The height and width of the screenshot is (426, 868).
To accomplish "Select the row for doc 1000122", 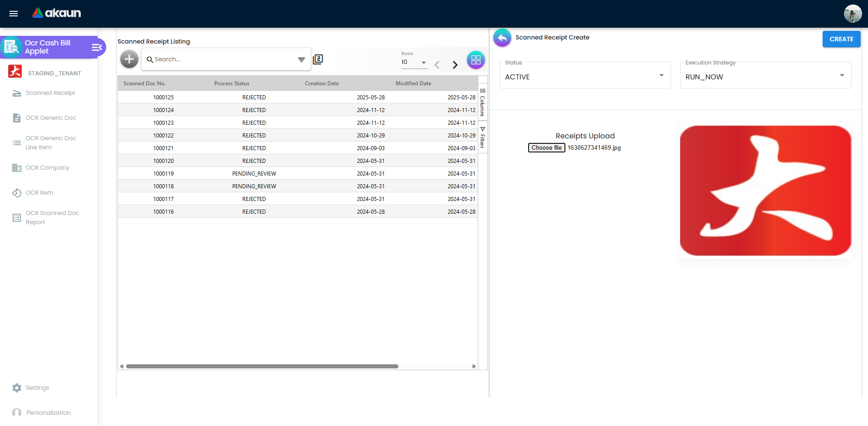I will [298, 135].
